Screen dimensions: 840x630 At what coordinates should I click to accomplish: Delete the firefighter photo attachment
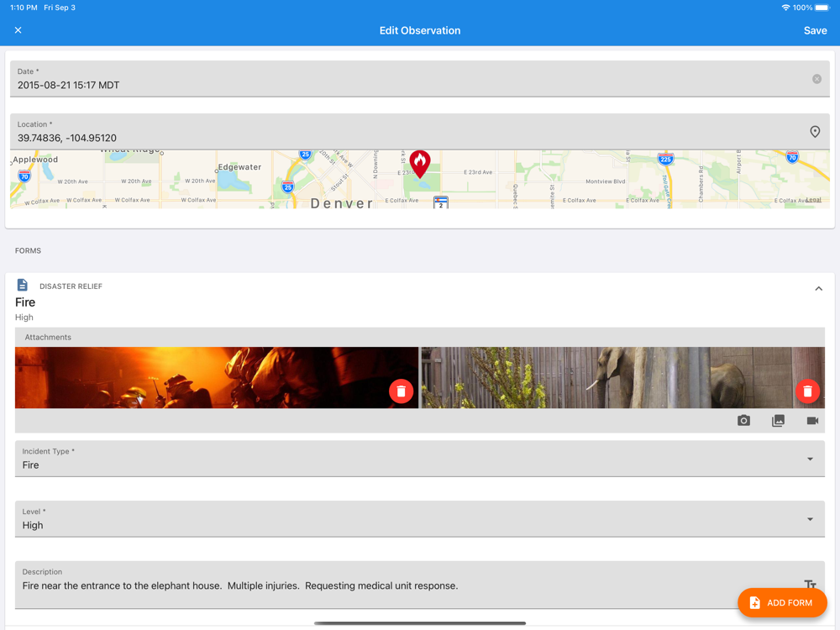[x=401, y=391]
